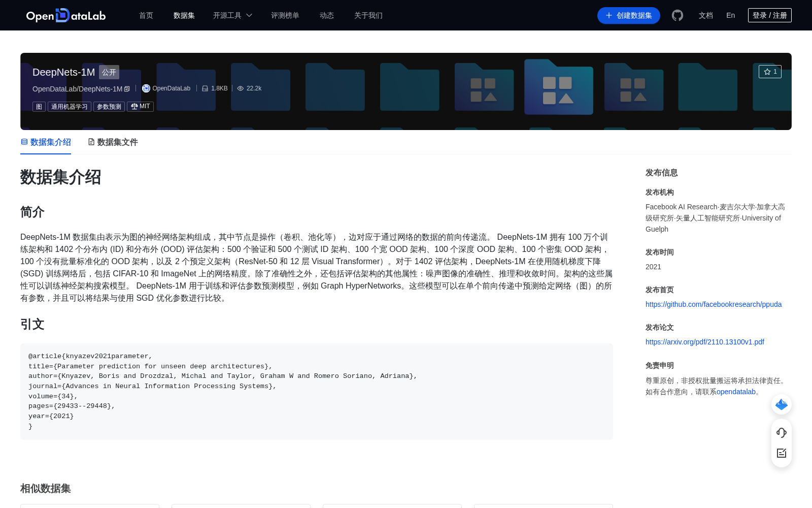
Task: Click 创建数据集 button
Action: (x=629, y=15)
